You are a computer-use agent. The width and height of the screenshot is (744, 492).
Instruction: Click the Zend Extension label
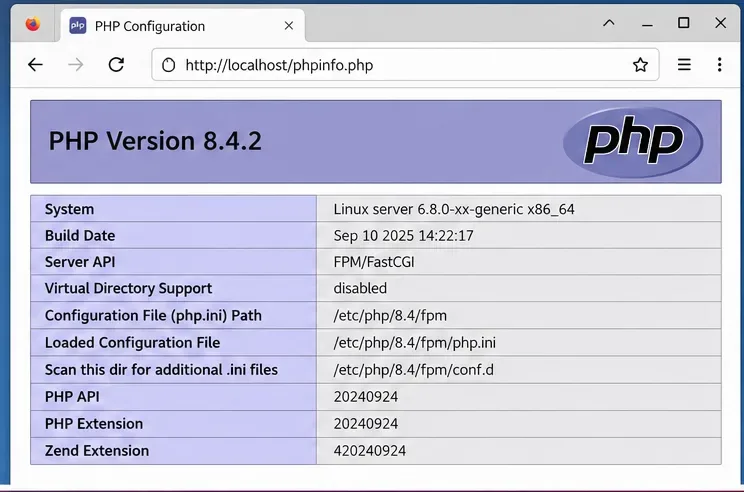[x=97, y=451]
